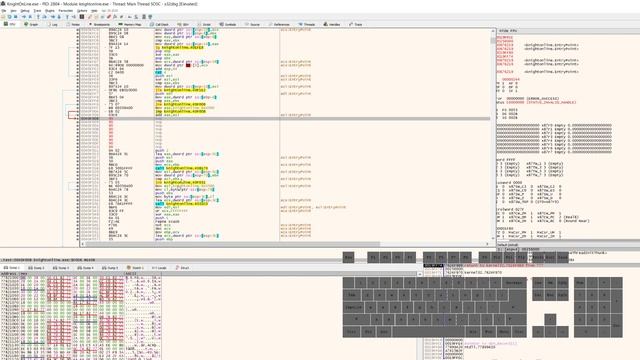Click the Run toolbar icon
Screen dimensions: 640x360
pos(24,17)
